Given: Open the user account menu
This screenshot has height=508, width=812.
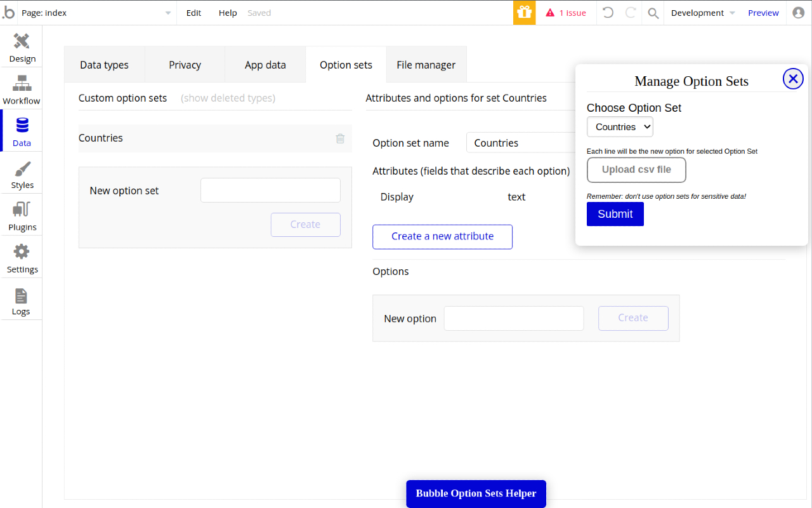Looking at the screenshot, I should (x=798, y=13).
